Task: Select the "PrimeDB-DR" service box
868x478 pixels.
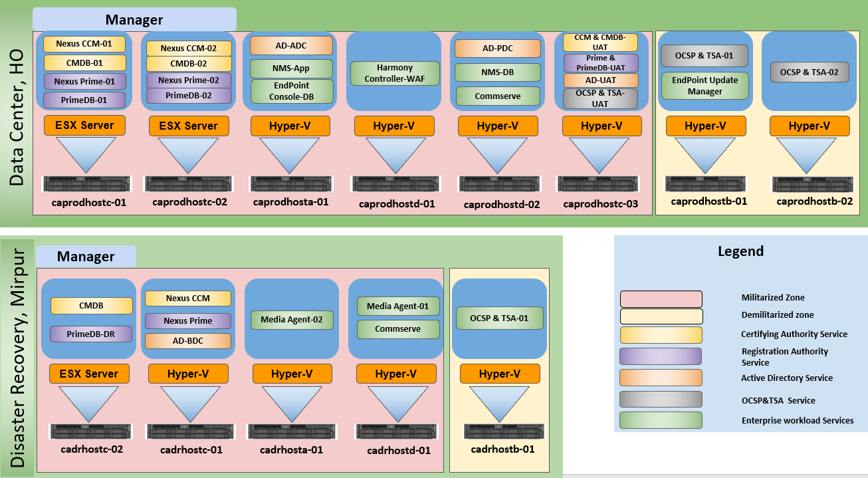Action: coord(92,334)
